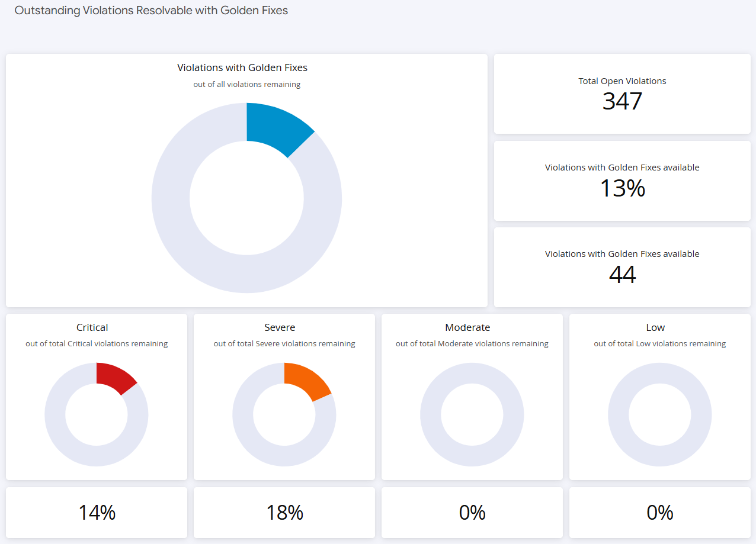Click 'out of total Moderate violations remaining' text
The width and height of the screenshot is (756, 544).
[472, 344]
